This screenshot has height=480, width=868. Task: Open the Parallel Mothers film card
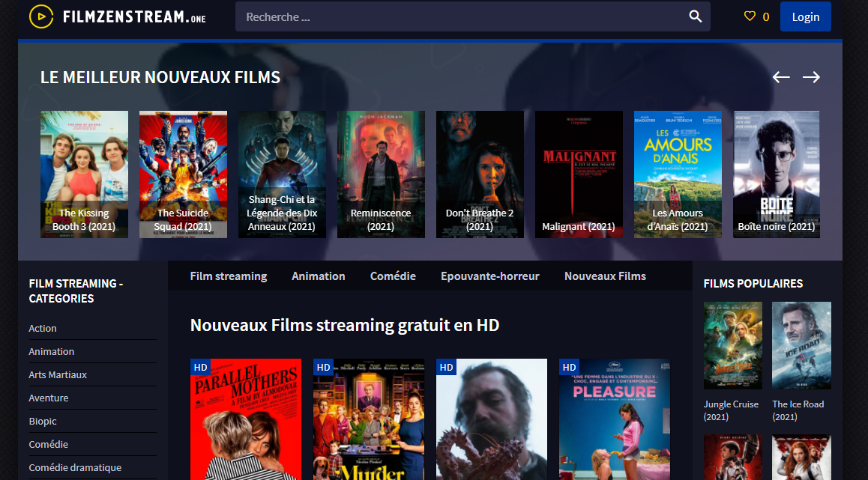coord(246,419)
